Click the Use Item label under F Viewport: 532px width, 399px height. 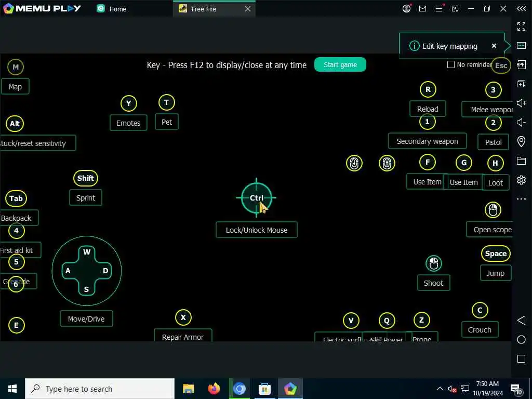pyautogui.click(x=427, y=181)
